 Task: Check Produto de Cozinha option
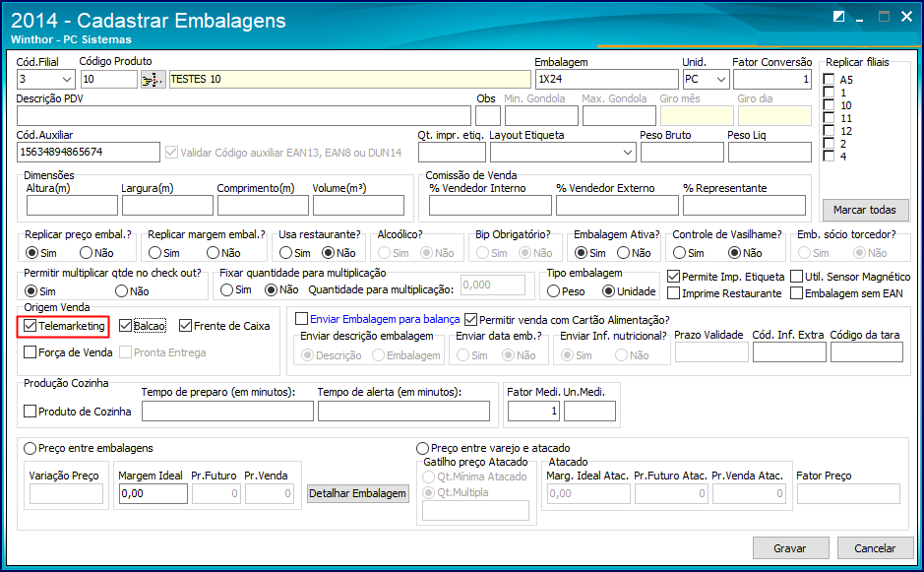[x=31, y=411]
